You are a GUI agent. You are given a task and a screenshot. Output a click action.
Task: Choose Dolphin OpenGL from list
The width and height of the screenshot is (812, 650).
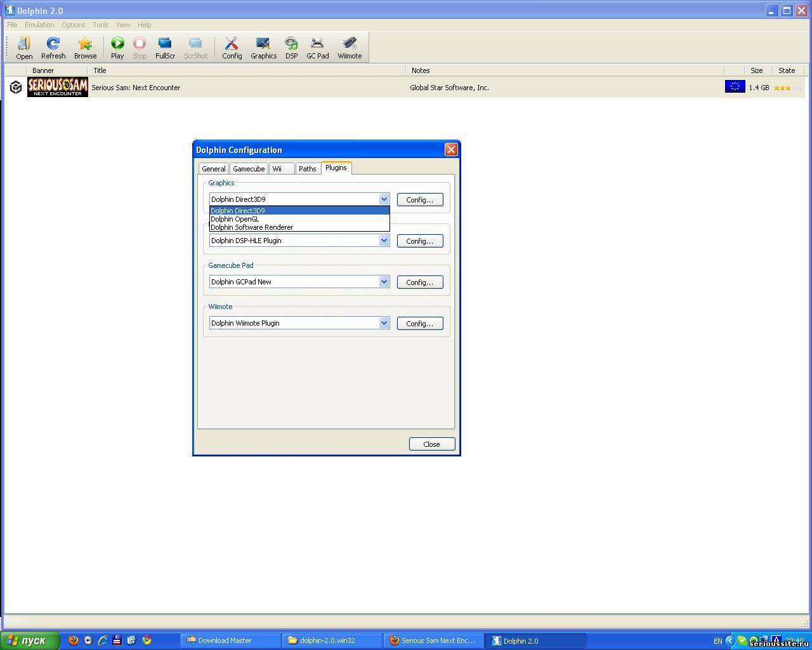[x=299, y=219]
